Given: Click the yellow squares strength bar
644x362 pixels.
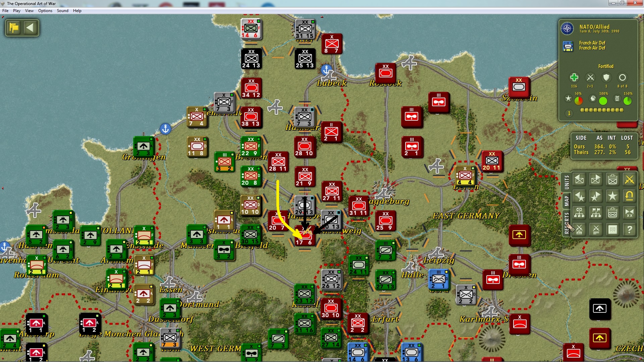Looking at the screenshot, I should click(602, 110).
